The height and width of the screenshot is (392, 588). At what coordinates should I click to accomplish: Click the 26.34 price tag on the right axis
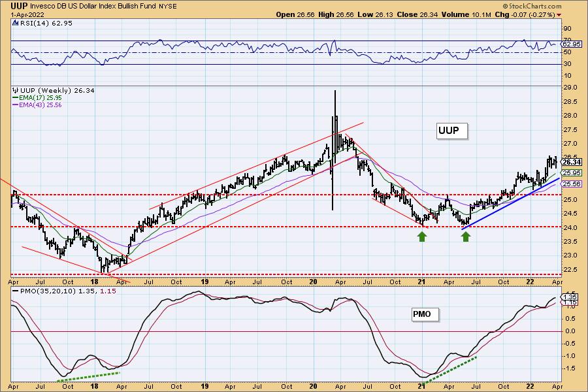click(572, 162)
